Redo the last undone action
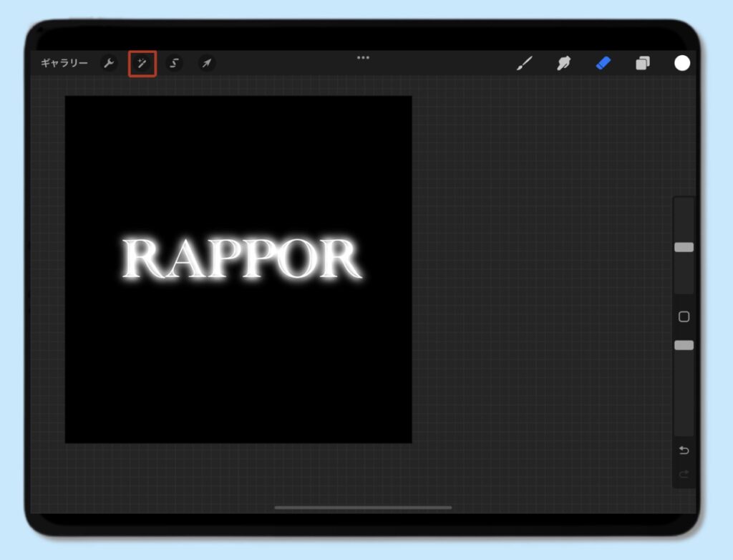This screenshot has height=560, width=733. (x=684, y=474)
